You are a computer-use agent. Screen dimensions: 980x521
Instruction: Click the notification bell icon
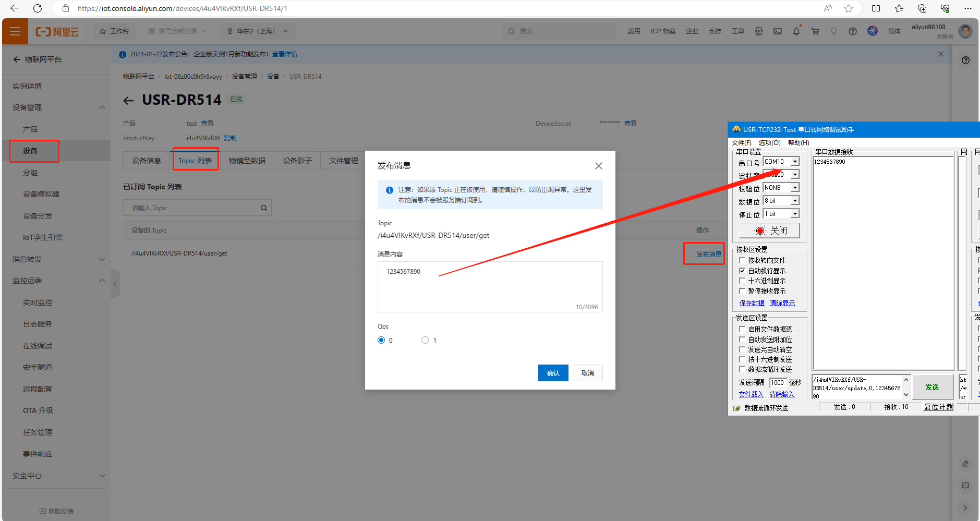[x=796, y=31]
